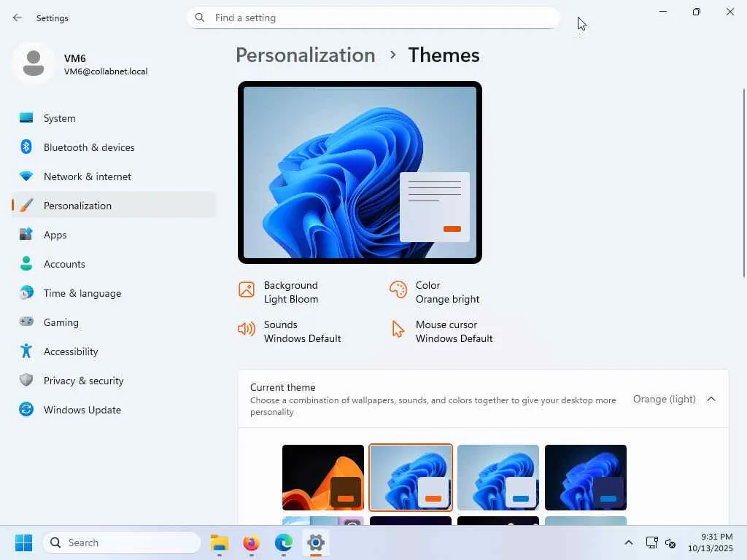Click the VM6@collabnet.local account text
Screen dimensions: 747x560
pyautogui.click(x=106, y=71)
